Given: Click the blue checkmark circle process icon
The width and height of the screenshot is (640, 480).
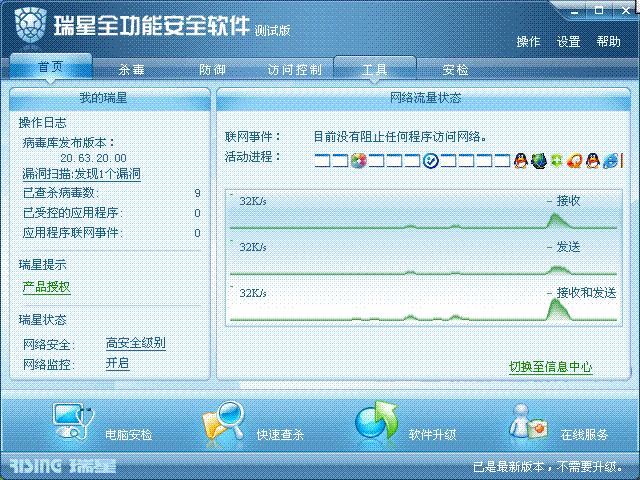Looking at the screenshot, I should click(430, 161).
